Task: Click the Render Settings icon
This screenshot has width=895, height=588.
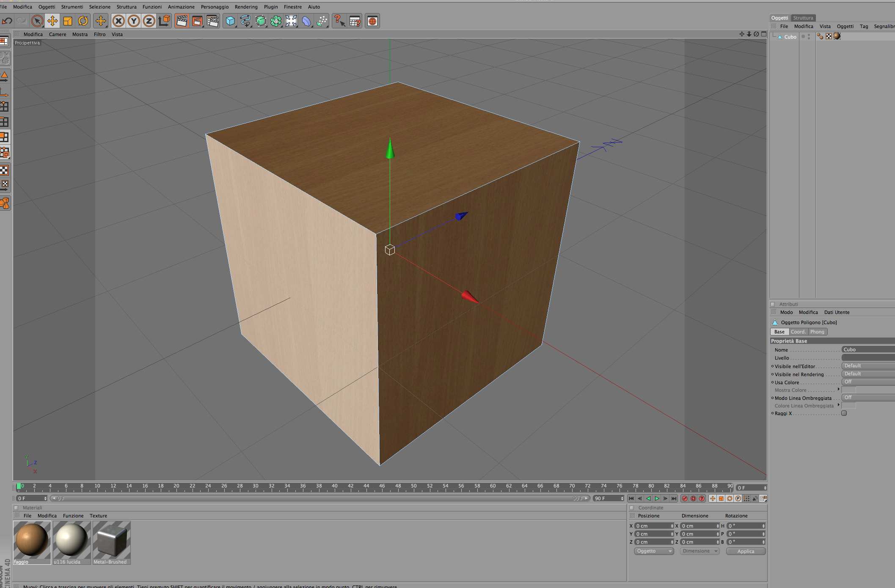Action: pyautogui.click(x=212, y=21)
